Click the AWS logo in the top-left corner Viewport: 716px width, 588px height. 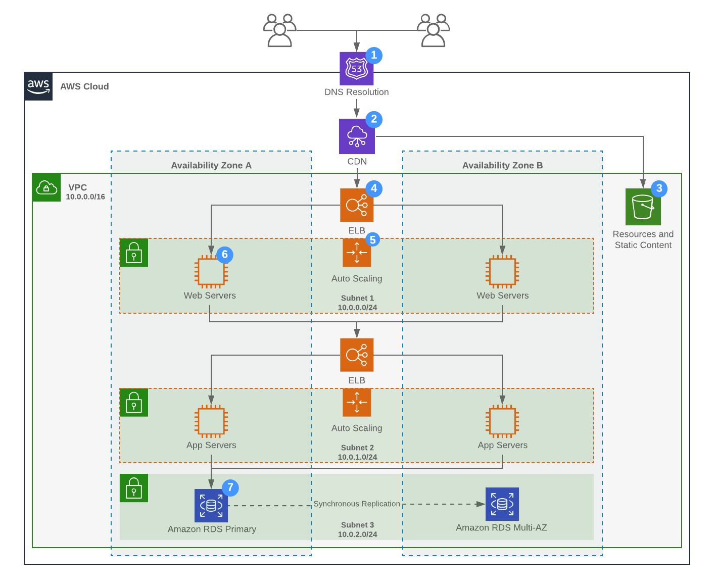coord(38,86)
